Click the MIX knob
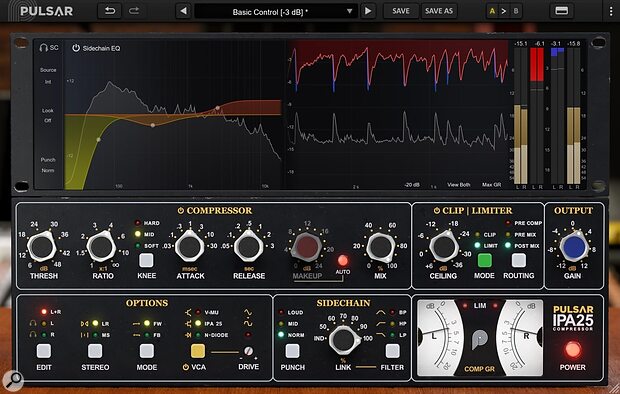The image size is (620, 394). tap(380, 247)
